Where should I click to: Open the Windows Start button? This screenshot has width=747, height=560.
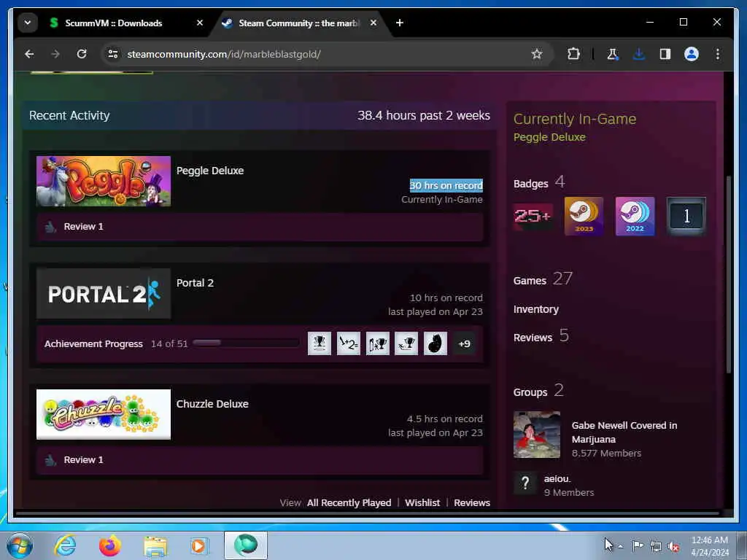tap(20, 545)
